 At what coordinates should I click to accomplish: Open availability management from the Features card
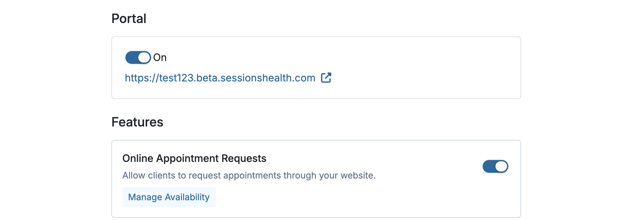point(169,197)
